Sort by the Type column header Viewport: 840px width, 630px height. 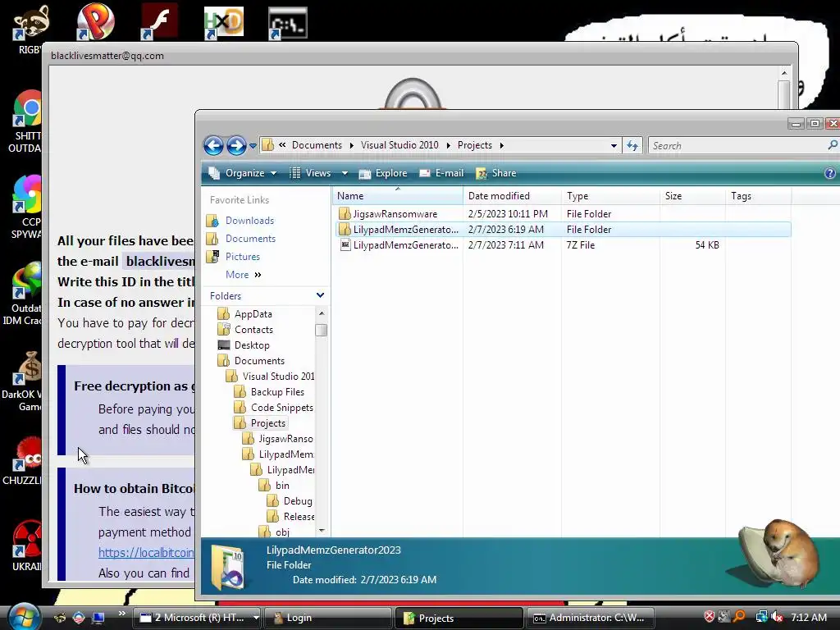(610, 196)
